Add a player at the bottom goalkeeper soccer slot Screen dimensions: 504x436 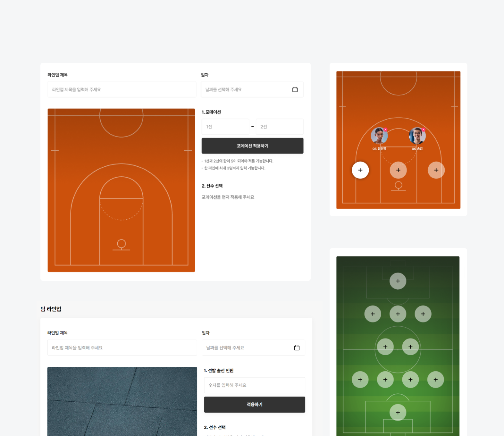tap(398, 413)
